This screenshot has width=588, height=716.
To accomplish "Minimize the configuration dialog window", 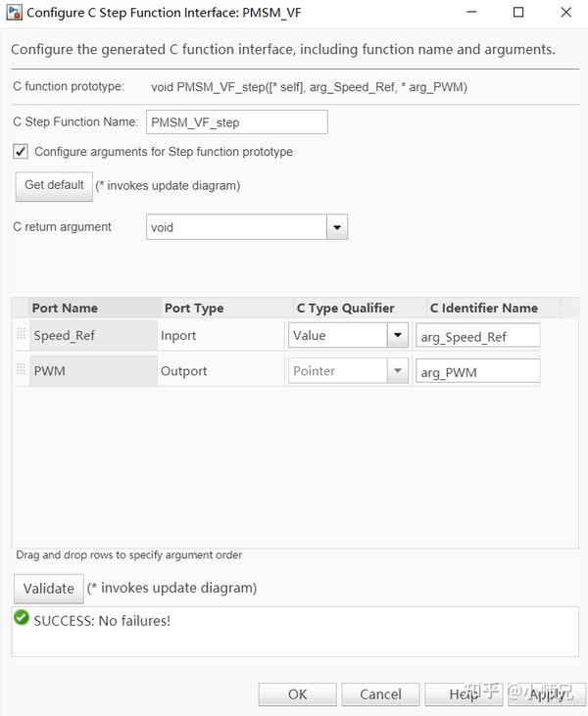I will pyautogui.click(x=472, y=13).
